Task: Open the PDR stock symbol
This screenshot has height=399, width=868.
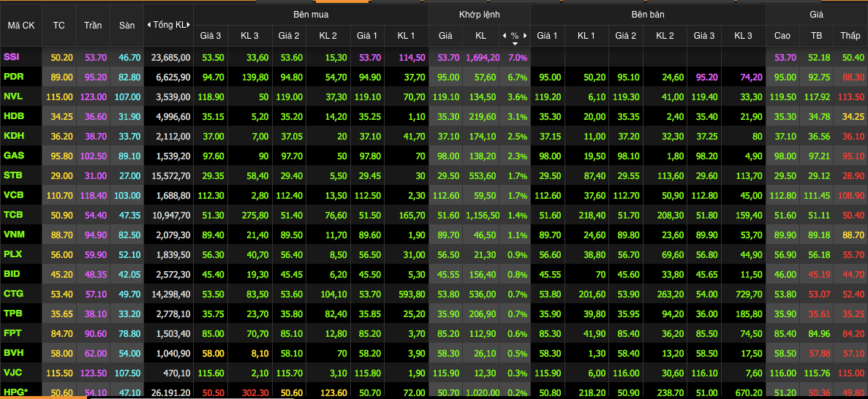Action: pyautogui.click(x=13, y=77)
